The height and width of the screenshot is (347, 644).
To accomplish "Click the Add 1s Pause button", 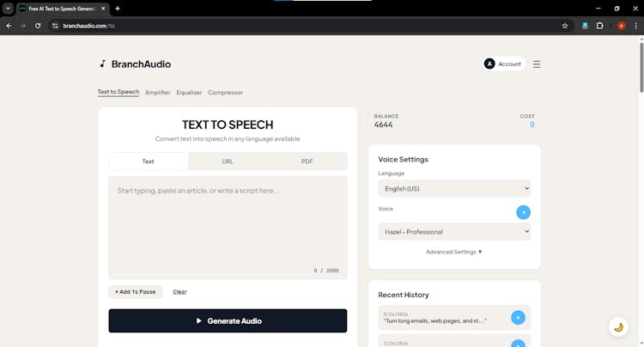I will [136, 292].
